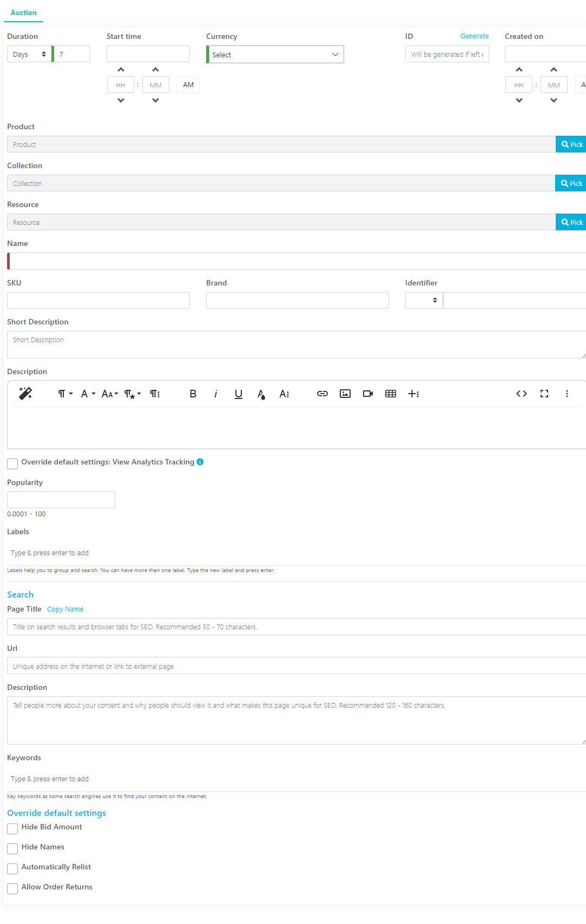The width and height of the screenshot is (586, 924).
Task: Click the Created on MM field
Action: tap(554, 85)
